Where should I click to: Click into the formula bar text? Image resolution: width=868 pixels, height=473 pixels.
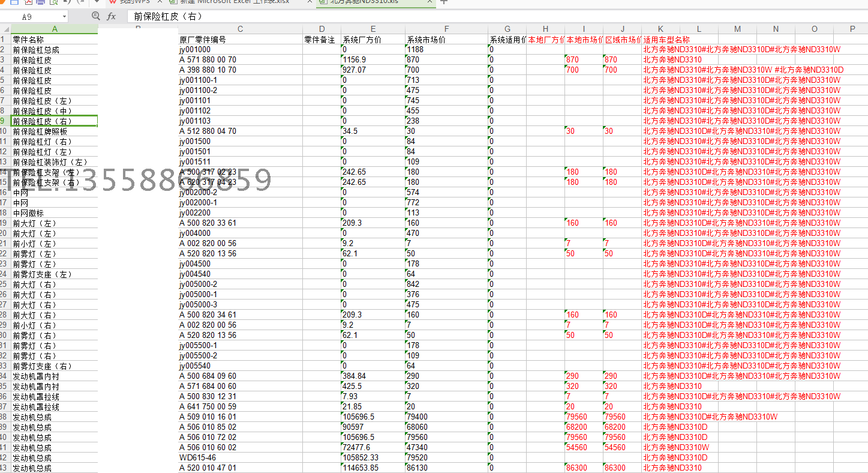tap(497, 17)
